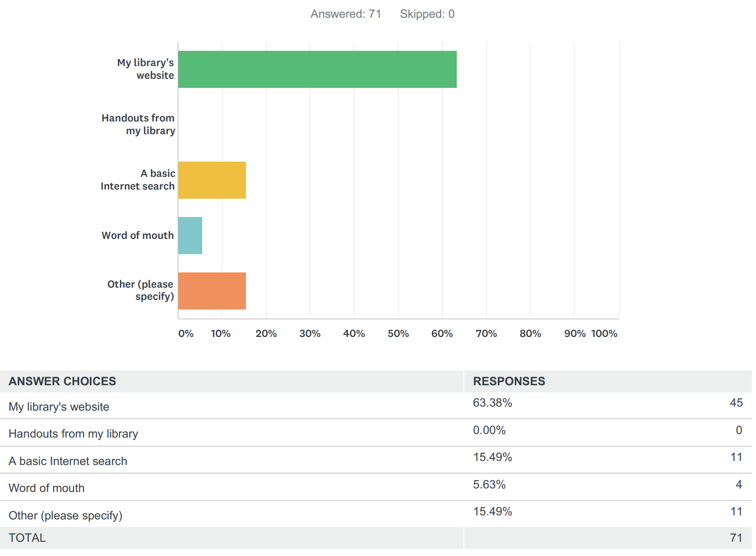
Task: Click the 5.63% value in the table
Action: [489, 485]
